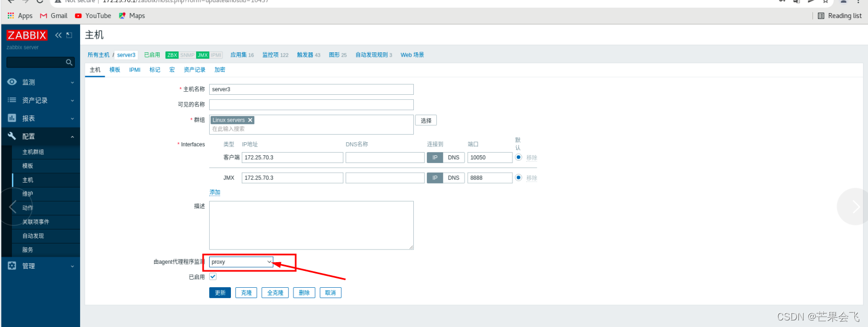Switch to the 资产记录 tab

point(194,70)
